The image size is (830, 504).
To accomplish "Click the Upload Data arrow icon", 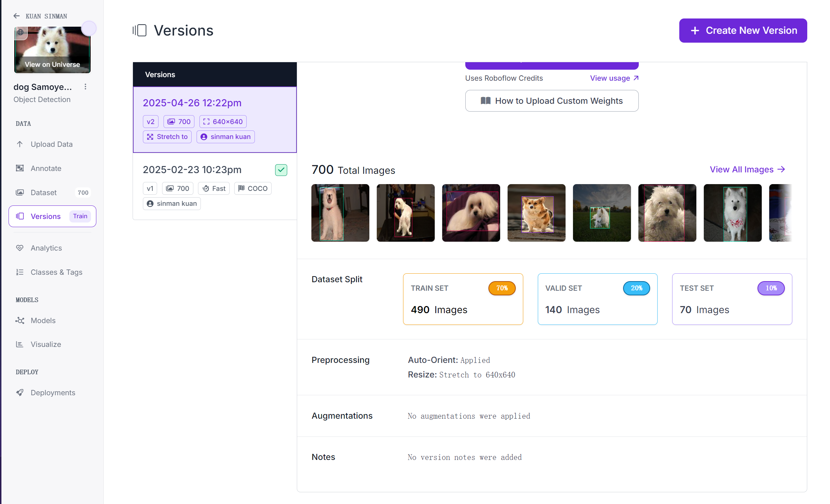I will [20, 144].
